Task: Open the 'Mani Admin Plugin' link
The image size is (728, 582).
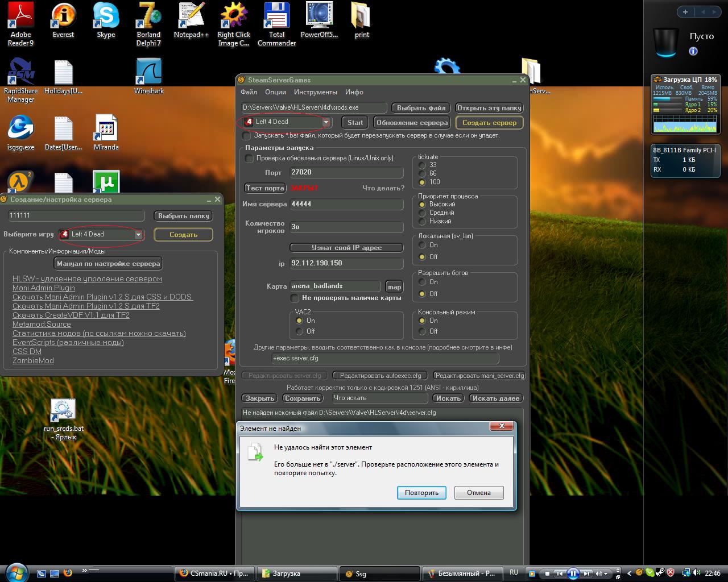Action: [x=44, y=288]
